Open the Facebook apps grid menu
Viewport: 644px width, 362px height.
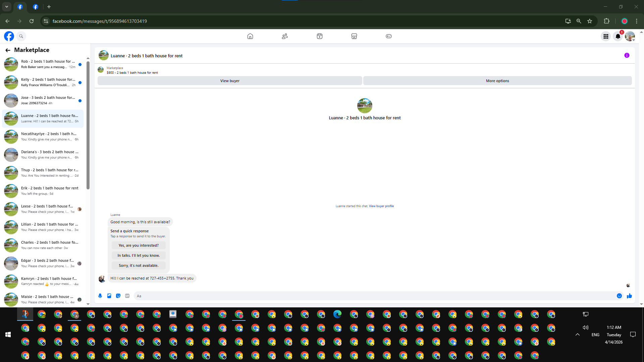tap(606, 36)
